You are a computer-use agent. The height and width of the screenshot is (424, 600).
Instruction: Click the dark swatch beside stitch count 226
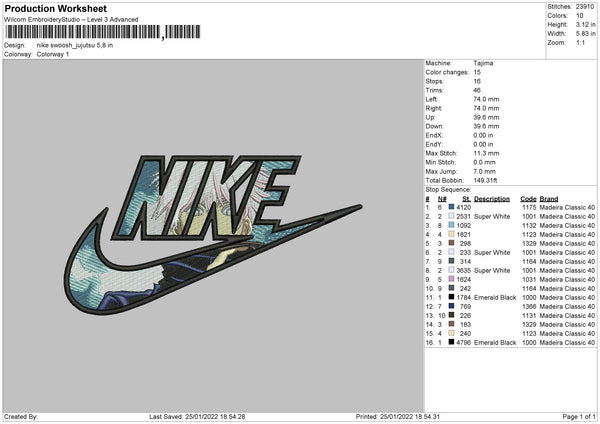tap(452, 315)
